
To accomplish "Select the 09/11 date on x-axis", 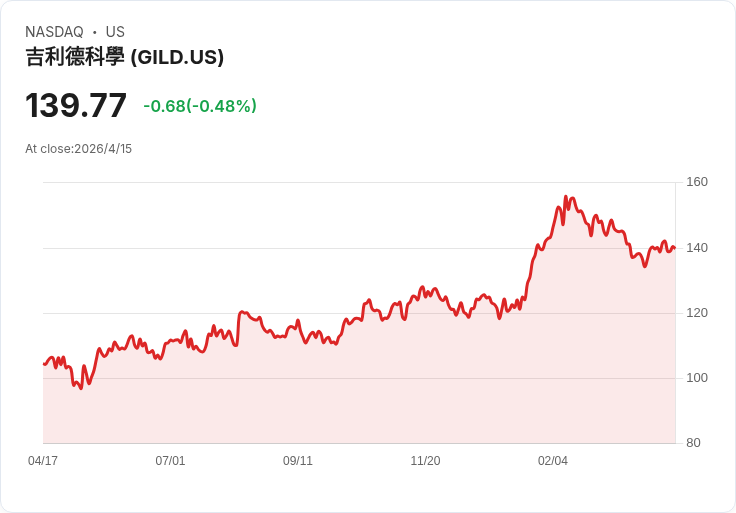I will pyautogui.click(x=298, y=461).
